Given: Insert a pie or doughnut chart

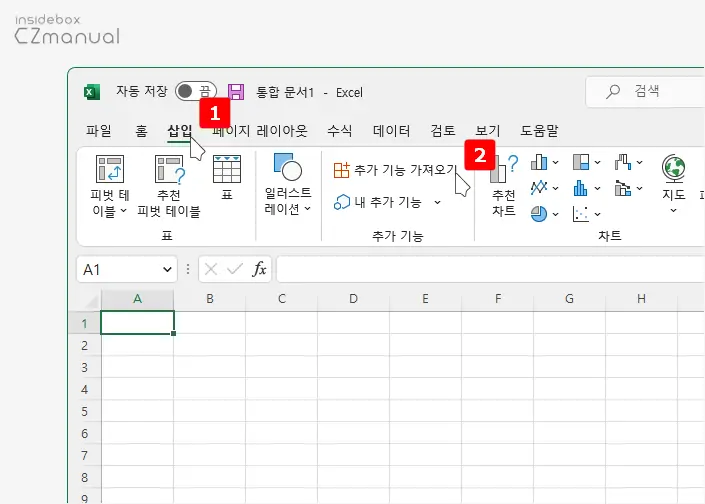Looking at the screenshot, I should coord(539,214).
